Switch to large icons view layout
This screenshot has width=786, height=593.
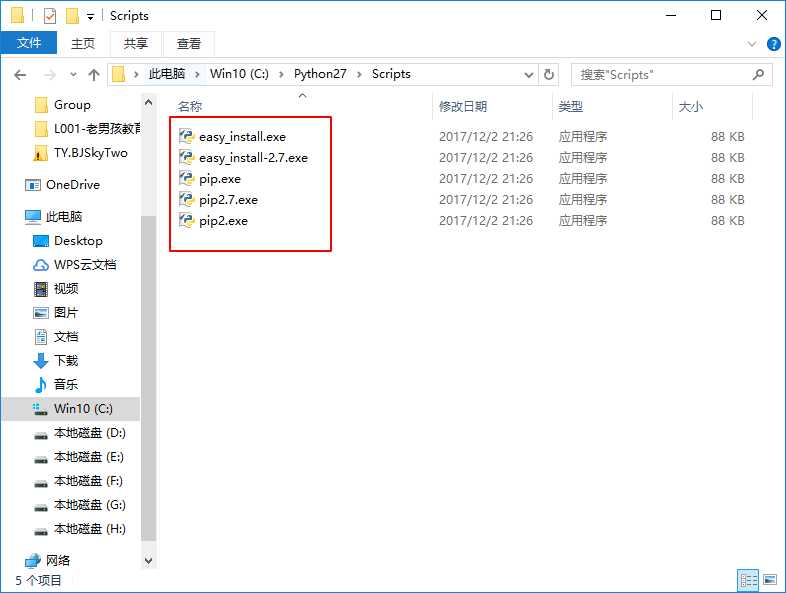point(770,580)
